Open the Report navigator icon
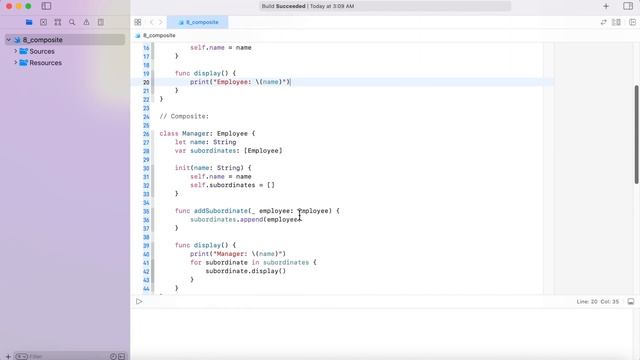640x360 pixels. [100, 22]
